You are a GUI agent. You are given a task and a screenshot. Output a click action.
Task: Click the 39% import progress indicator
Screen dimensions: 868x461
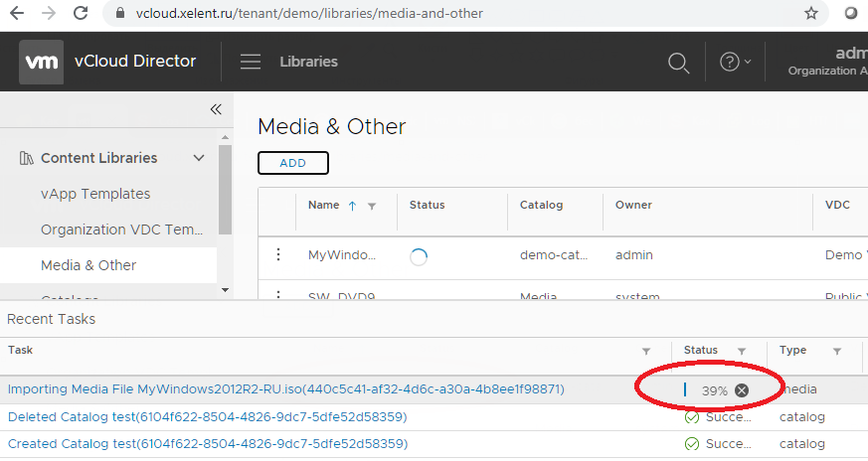715,390
